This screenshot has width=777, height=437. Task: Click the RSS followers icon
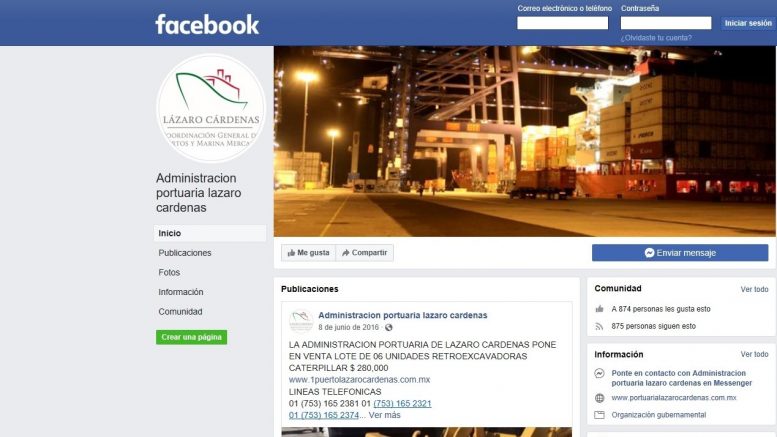[x=599, y=327]
